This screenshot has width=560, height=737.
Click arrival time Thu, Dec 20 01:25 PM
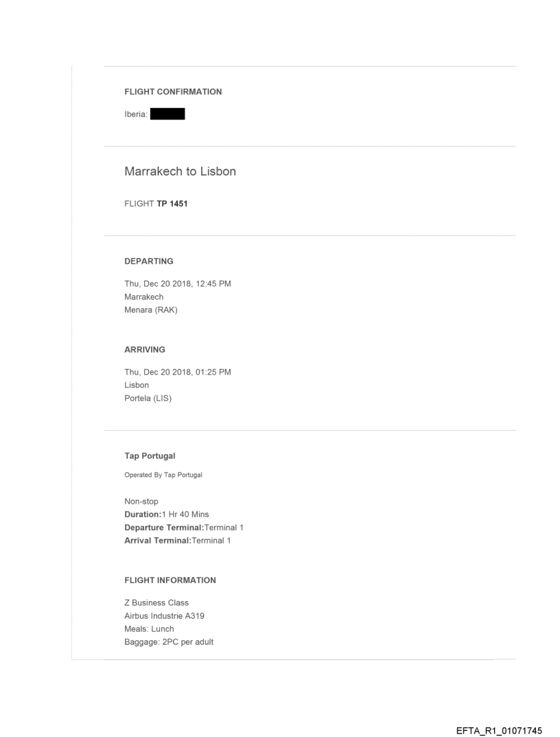click(x=177, y=373)
